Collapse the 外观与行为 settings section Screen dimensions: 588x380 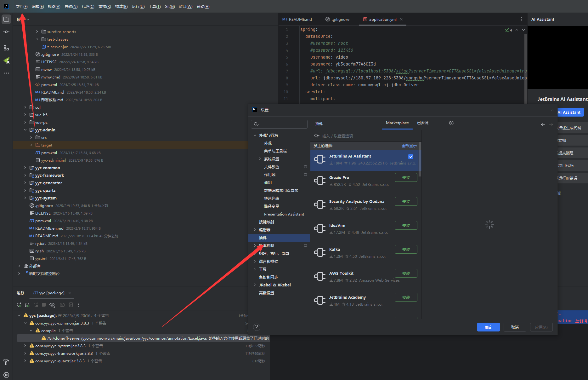[255, 135]
